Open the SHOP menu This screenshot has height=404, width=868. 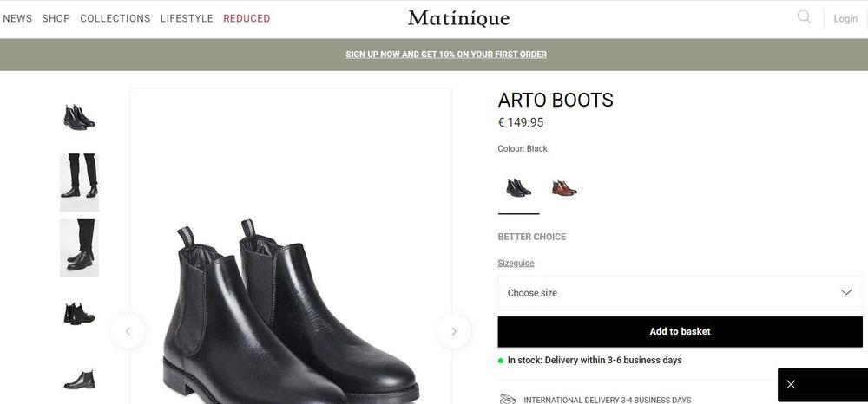(56, 18)
